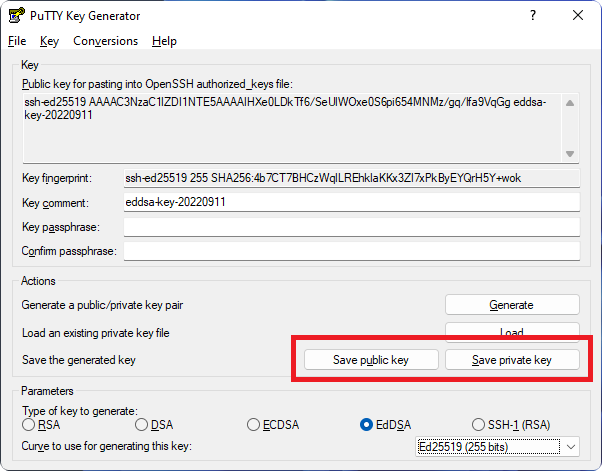This screenshot has height=471, width=602.
Task: Select the SSH-1 (RSA) key type
Action: (511, 425)
